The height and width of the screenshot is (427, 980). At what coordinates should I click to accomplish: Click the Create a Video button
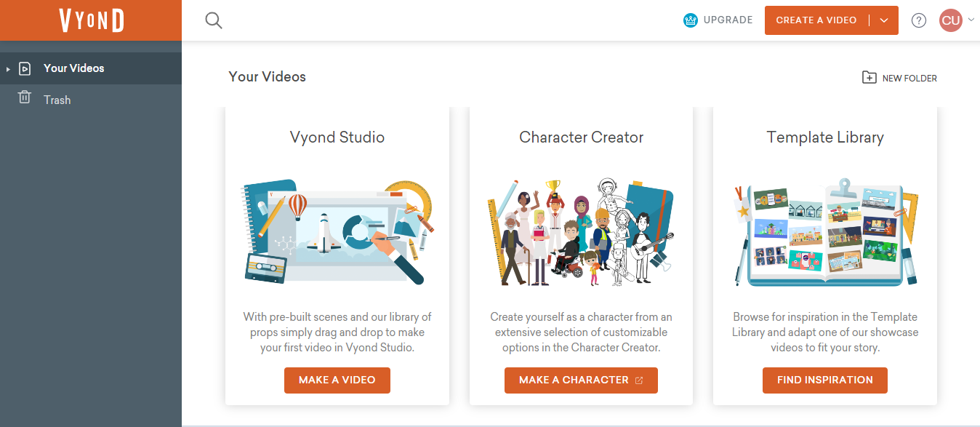pos(816,20)
